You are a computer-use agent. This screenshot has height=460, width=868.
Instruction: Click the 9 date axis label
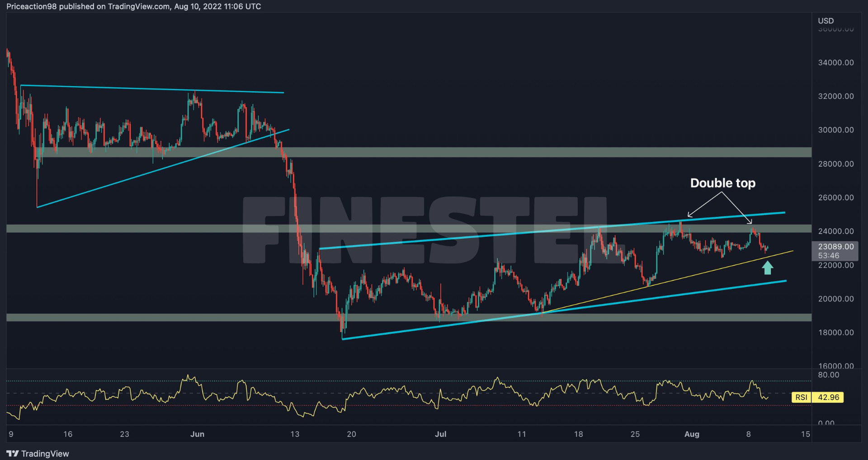tap(11, 434)
